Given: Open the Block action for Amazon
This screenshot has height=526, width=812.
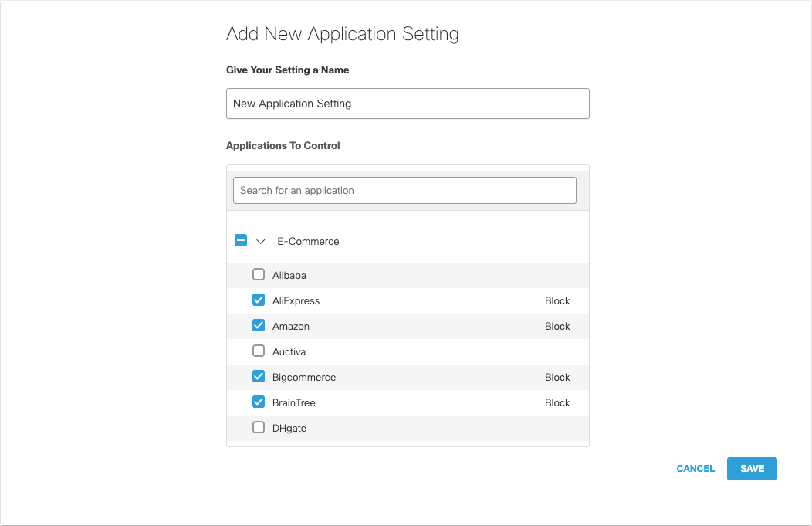Looking at the screenshot, I should pos(557,326).
